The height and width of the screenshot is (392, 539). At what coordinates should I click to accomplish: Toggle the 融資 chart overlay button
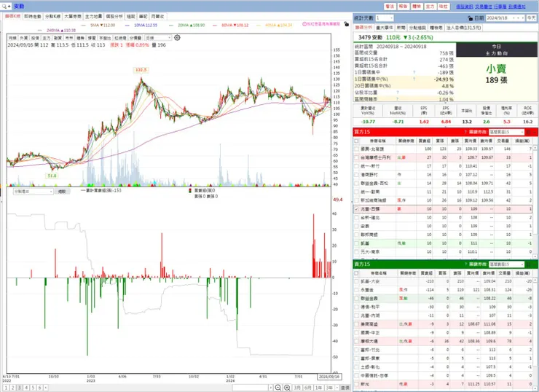[58, 38]
